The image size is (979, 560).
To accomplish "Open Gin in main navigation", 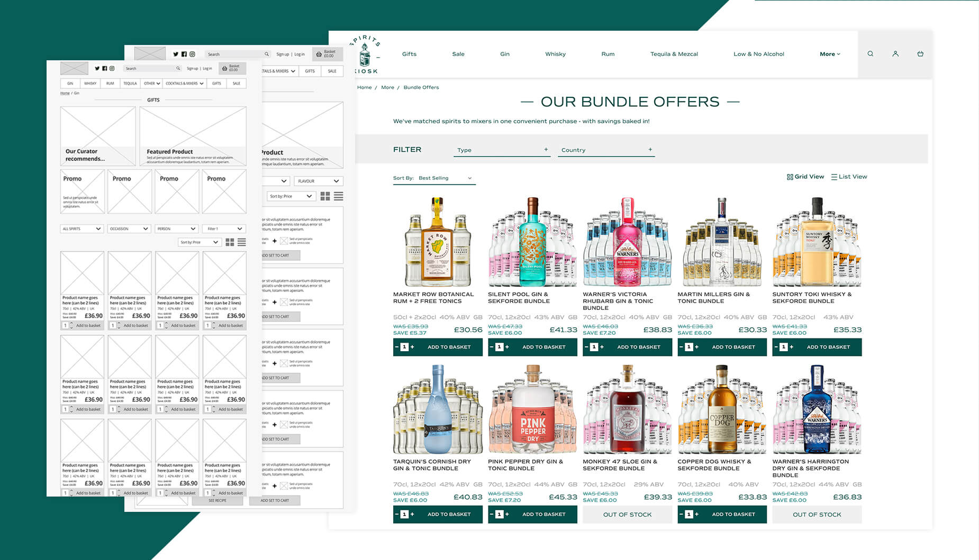I will (505, 54).
